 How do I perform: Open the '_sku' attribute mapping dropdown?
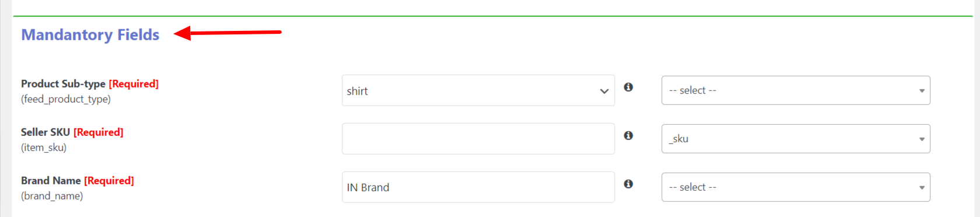[796, 139]
